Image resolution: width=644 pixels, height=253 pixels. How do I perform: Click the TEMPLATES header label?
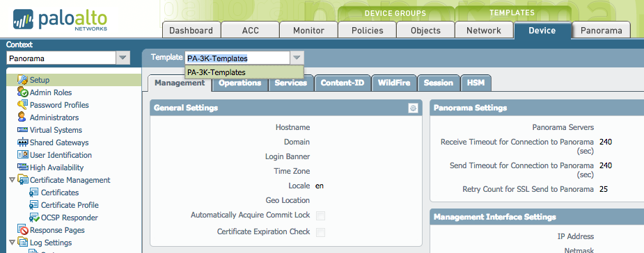coord(512,13)
